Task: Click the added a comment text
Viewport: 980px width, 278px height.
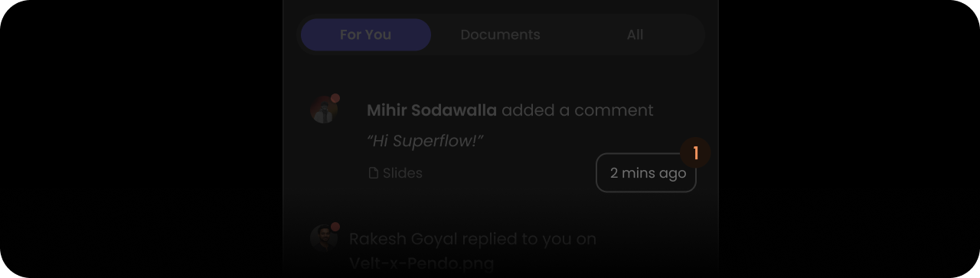Action: pos(577,110)
